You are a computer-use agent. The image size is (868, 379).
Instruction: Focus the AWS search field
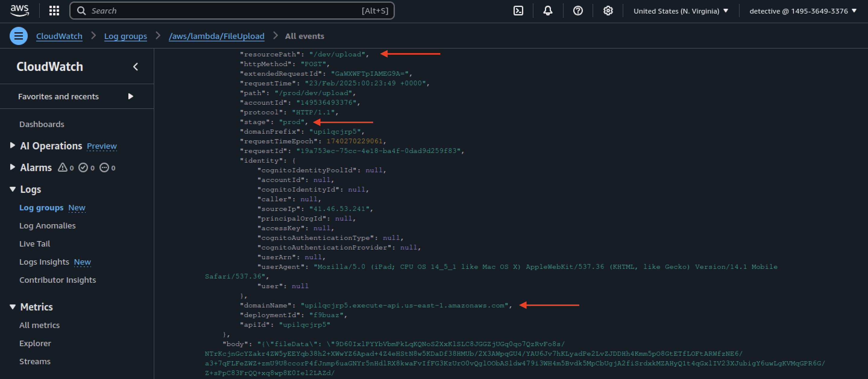point(232,11)
